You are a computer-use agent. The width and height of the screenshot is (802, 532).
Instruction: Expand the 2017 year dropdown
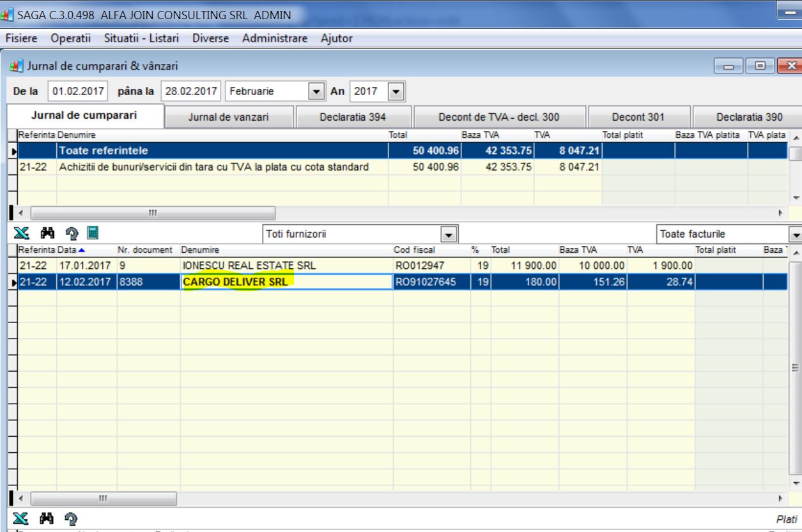pos(397,91)
